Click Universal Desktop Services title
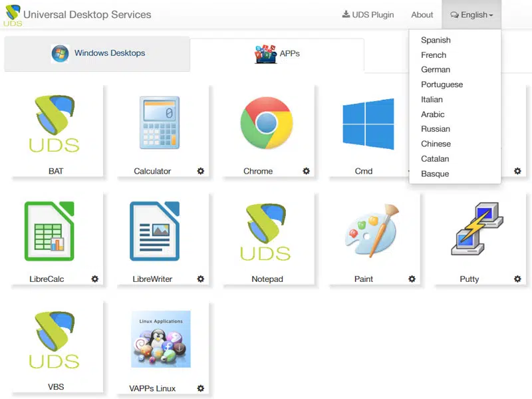532x399 pixels. pos(87,15)
